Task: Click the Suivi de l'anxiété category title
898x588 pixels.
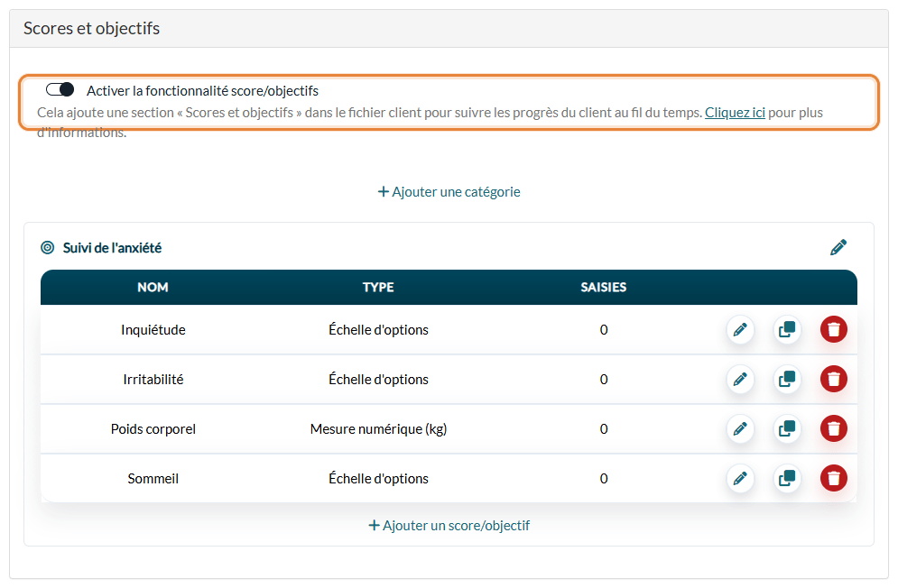Action: 112,248
